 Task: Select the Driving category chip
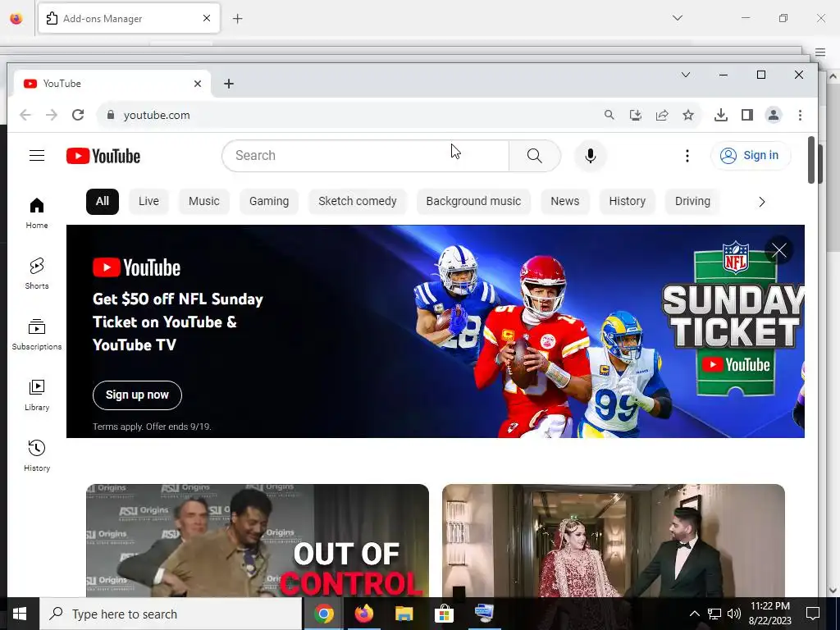tap(692, 202)
